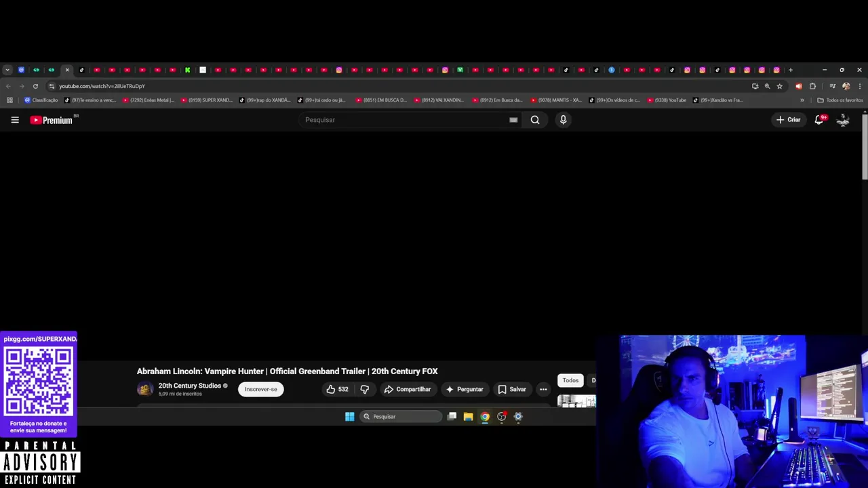Close the current active browser tab
This screenshot has width=868, height=488.
click(x=67, y=70)
